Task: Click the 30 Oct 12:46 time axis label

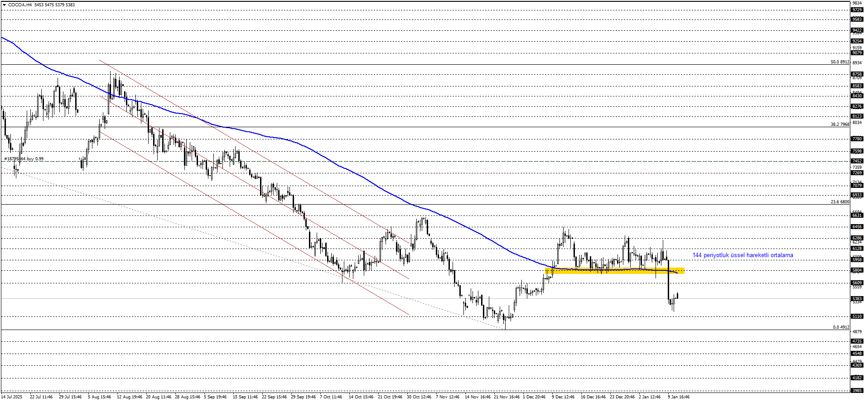Action: (419, 397)
